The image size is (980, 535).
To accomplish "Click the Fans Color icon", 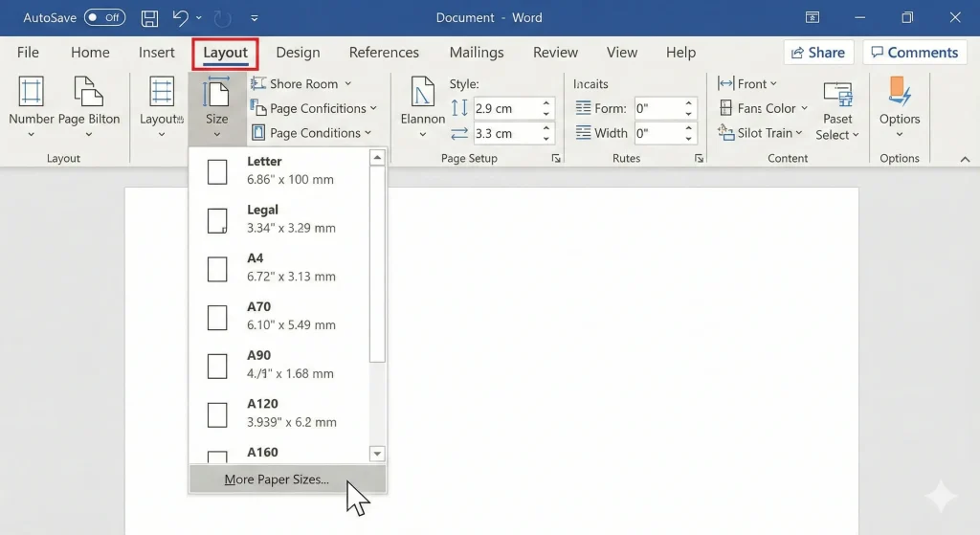I will (725, 108).
